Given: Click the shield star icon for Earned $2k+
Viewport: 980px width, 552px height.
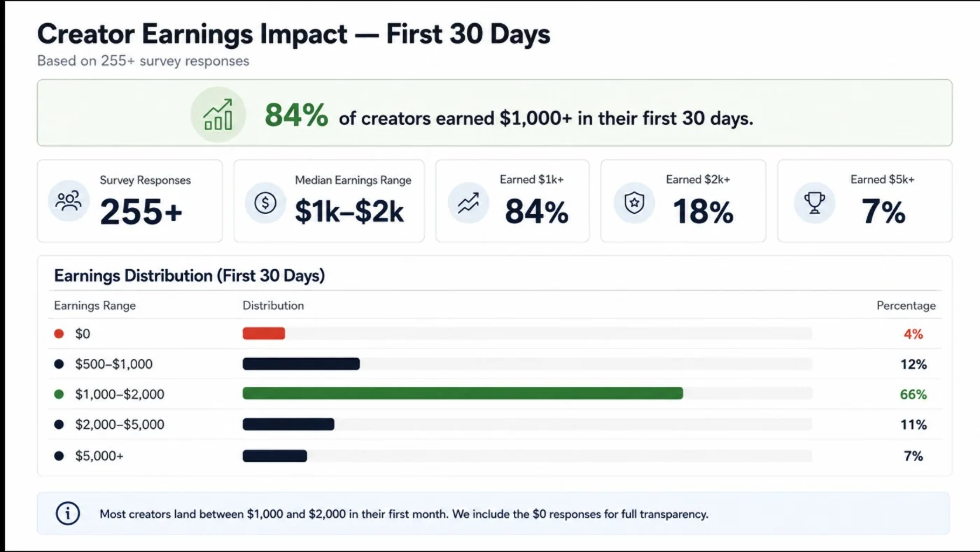Looking at the screenshot, I should tap(633, 203).
